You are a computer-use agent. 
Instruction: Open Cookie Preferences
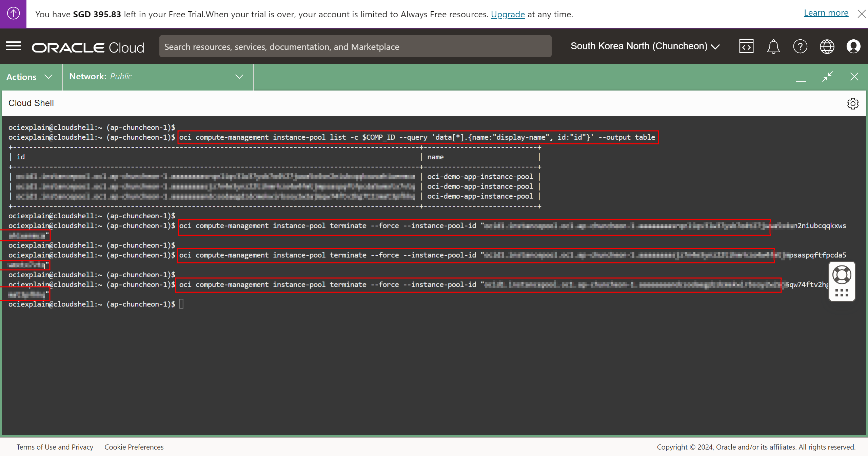point(134,447)
